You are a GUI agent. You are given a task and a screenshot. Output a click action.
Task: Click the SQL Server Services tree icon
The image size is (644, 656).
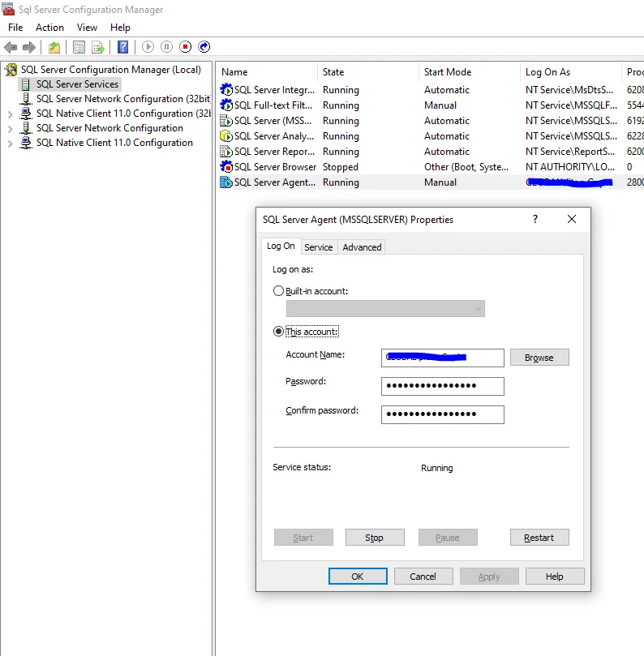click(x=25, y=84)
